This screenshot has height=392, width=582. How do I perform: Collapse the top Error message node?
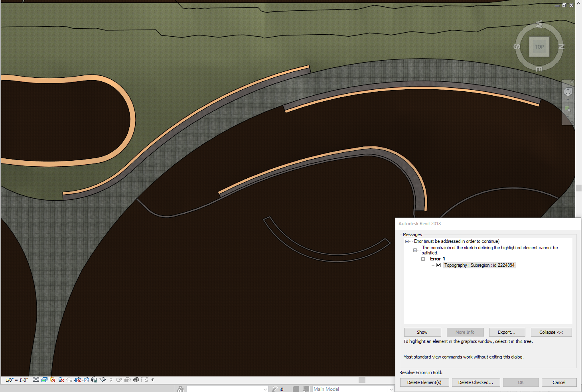(x=407, y=241)
